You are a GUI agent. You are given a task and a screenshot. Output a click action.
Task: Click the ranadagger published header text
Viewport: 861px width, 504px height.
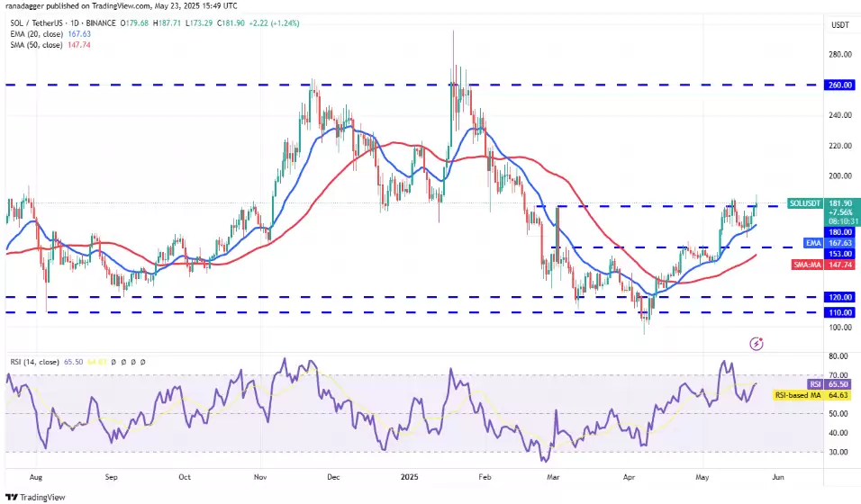point(122,6)
